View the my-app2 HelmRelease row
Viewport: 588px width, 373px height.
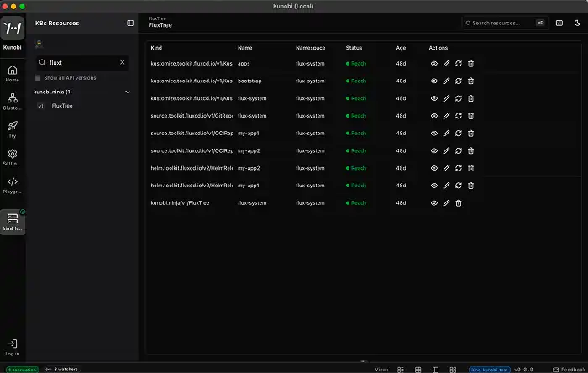(434, 168)
